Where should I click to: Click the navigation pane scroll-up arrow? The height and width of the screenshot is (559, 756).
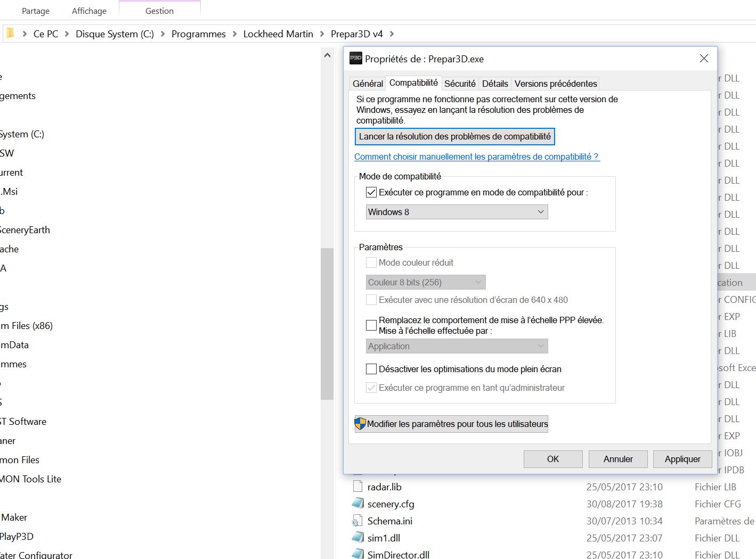[327, 55]
